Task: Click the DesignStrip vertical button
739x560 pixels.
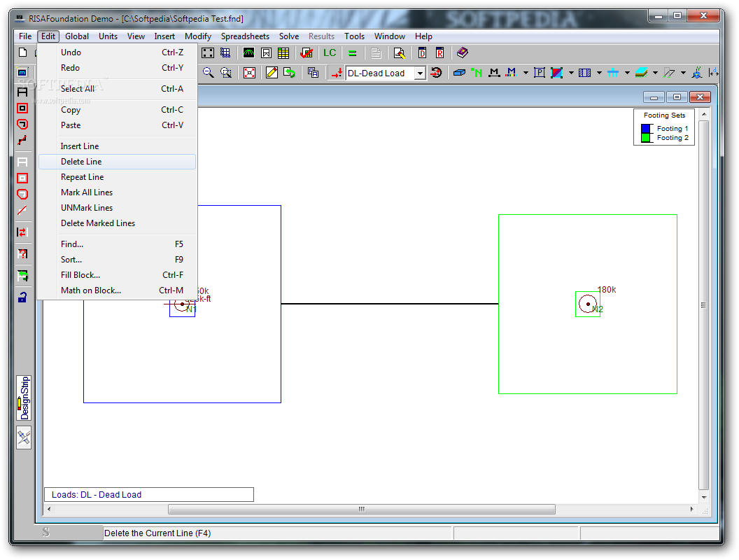Action: pos(24,398)
